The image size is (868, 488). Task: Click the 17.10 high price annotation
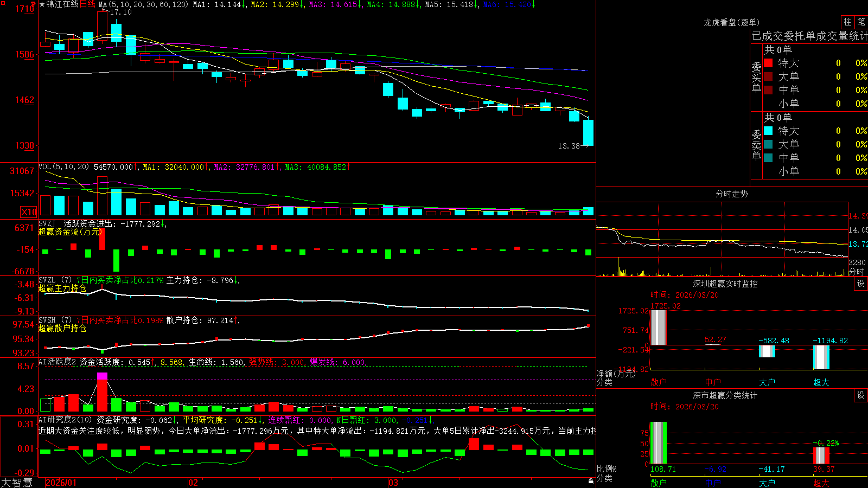(120, 12)
